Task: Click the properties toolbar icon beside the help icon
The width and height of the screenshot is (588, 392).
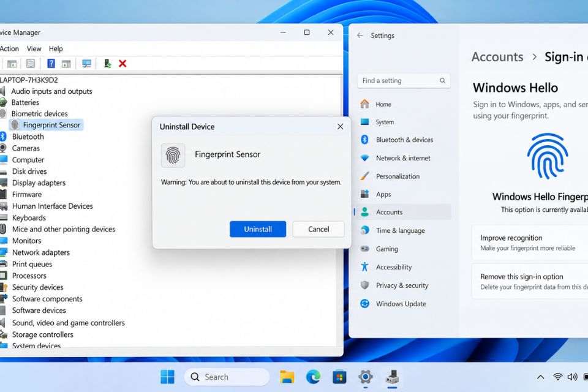Action: [31, 64]
